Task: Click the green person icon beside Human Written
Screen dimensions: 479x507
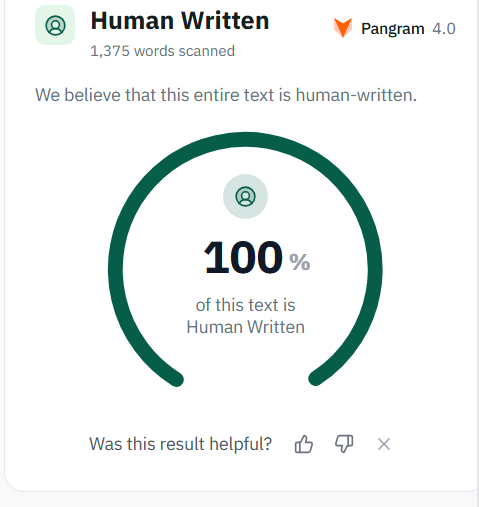Action: point(55,25)
